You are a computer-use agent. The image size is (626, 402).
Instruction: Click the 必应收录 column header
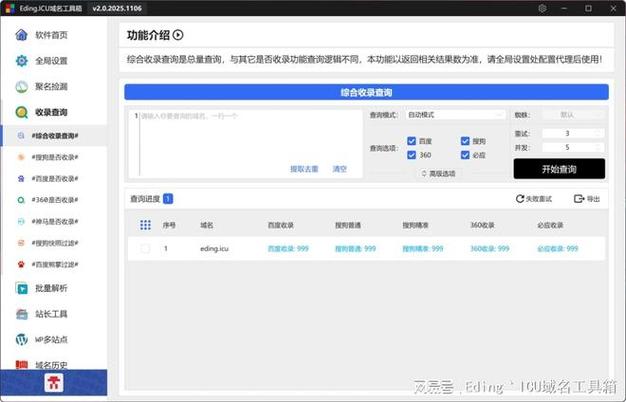coord(550,225)
